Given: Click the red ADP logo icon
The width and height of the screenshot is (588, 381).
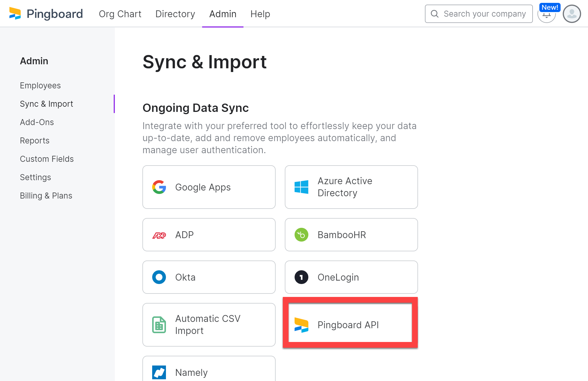Looking at the screenshot, I should (x=159, y=235).
